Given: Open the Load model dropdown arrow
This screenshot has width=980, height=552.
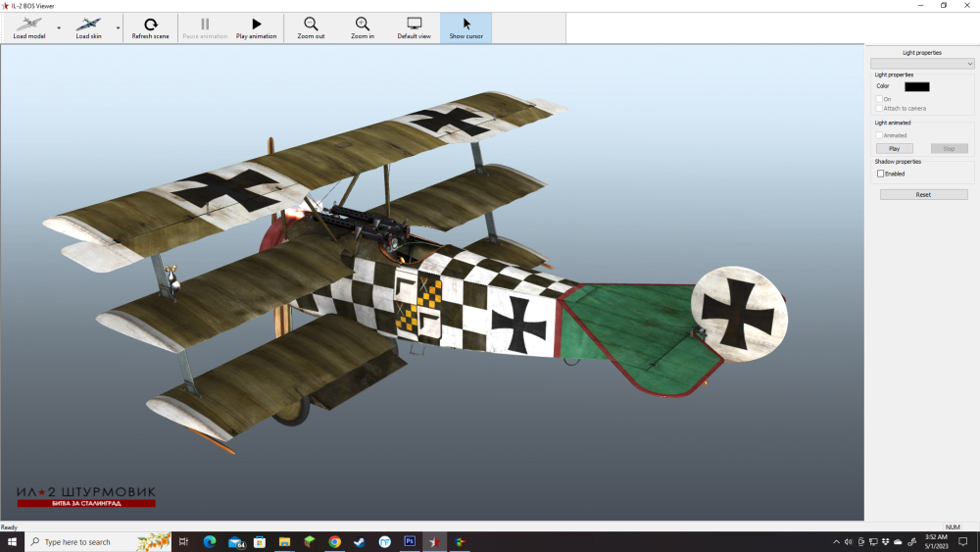Looking at the screenshot, I should (59, 28).
